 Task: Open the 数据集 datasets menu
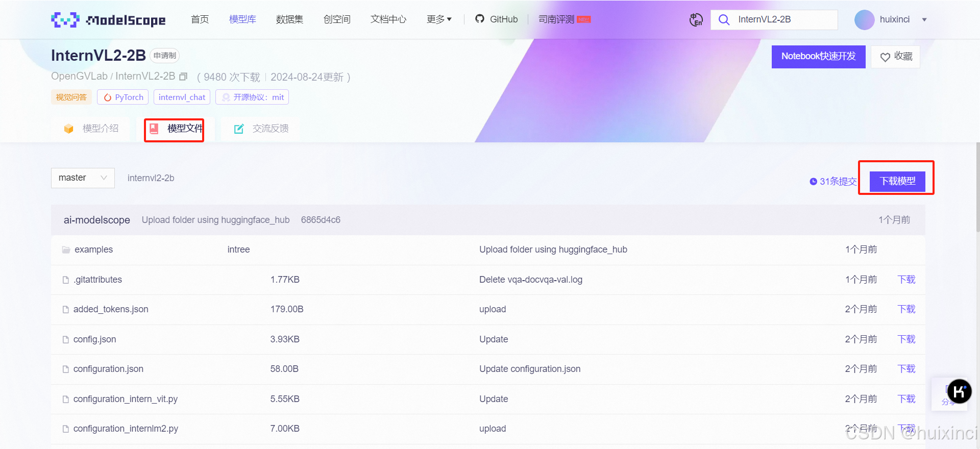point(289,19)
